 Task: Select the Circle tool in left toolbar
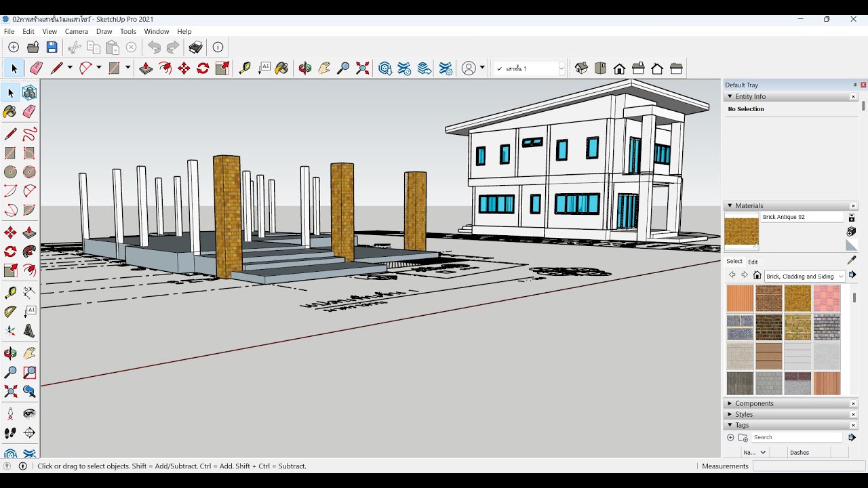10,172
